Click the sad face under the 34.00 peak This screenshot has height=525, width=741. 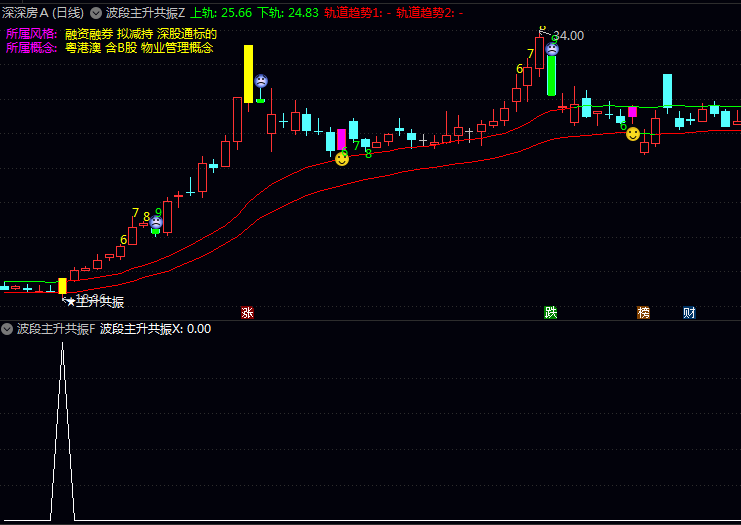coord(552,48)
